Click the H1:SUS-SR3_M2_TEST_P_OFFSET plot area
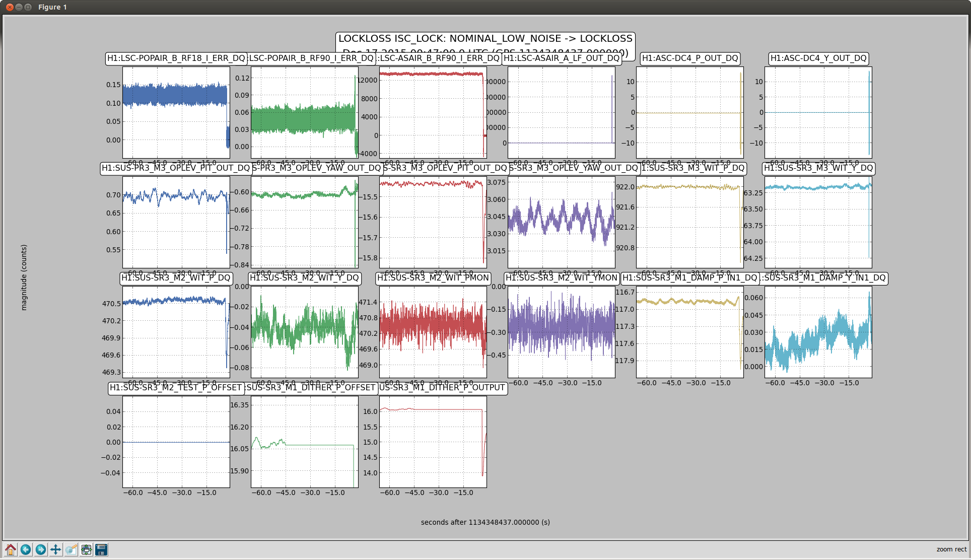This screenshot has height=560, width=971. pos(176,442)
